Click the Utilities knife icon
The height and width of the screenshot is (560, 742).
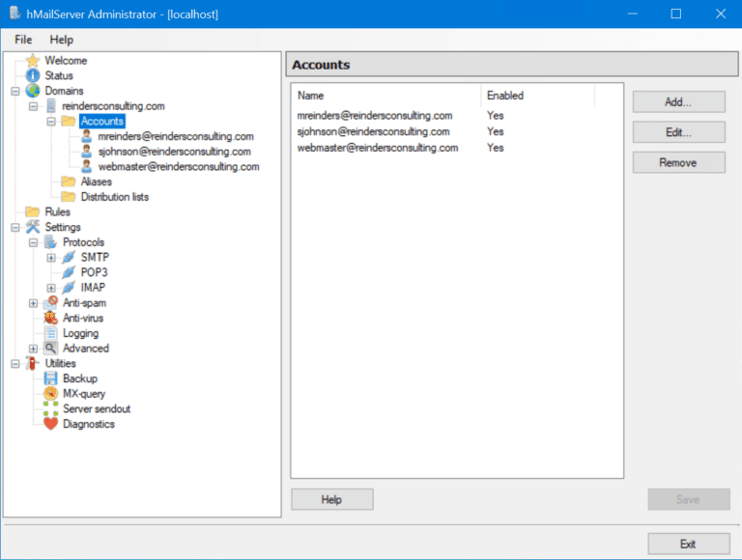click(x=33, y=363)
